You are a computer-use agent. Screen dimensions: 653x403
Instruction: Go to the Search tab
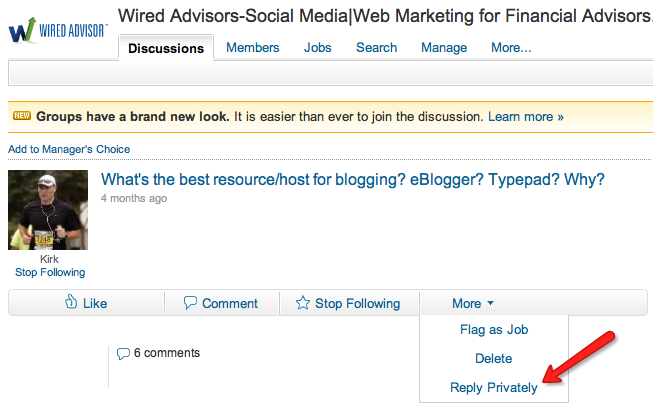click(x=376, y=47)
